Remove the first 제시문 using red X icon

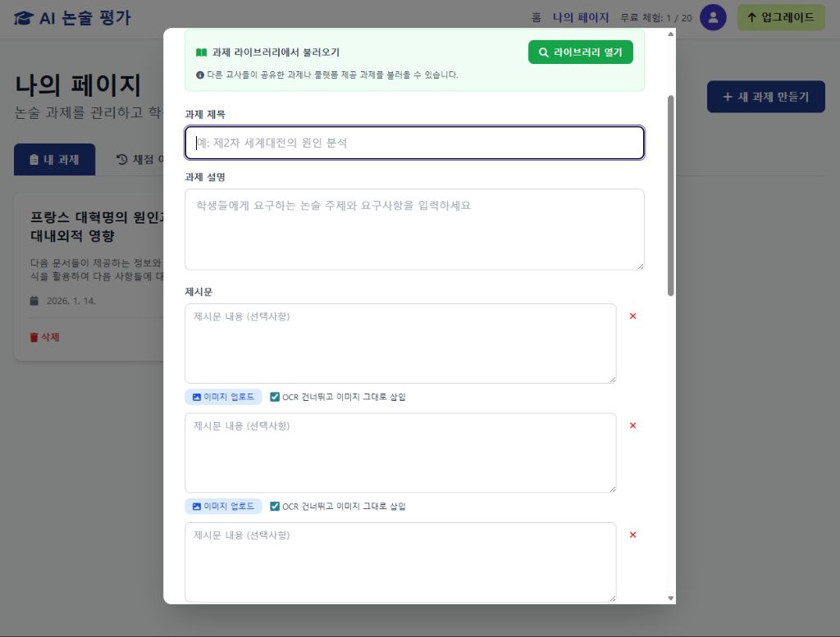[632, 316]
